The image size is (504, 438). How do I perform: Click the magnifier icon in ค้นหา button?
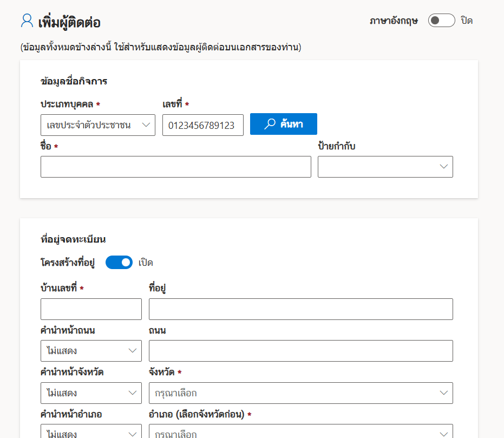click(x=270, y=124)
